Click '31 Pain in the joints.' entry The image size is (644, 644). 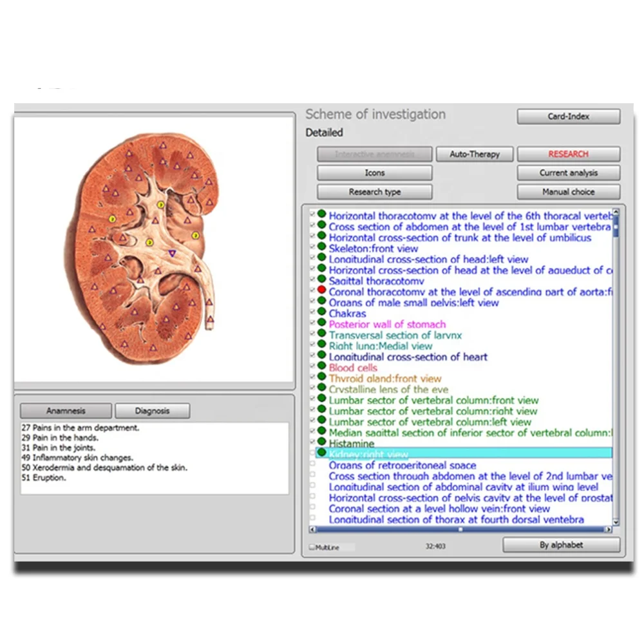59,448
